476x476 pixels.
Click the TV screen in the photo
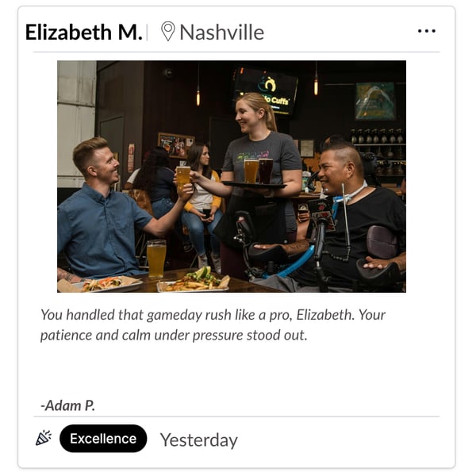click(x=265, y=90)
